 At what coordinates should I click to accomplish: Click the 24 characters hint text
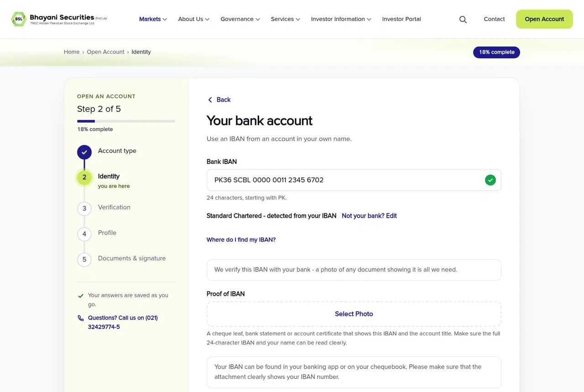(246, 198)
